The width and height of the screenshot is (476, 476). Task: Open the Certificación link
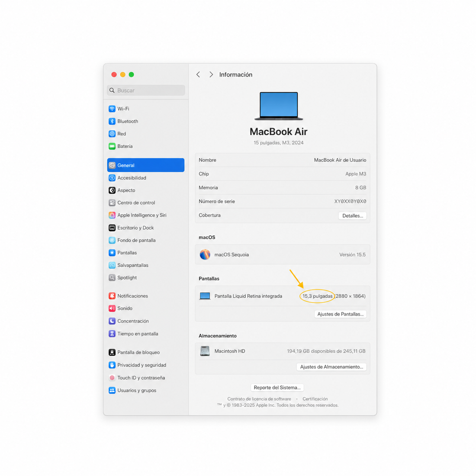click(315, 399)
